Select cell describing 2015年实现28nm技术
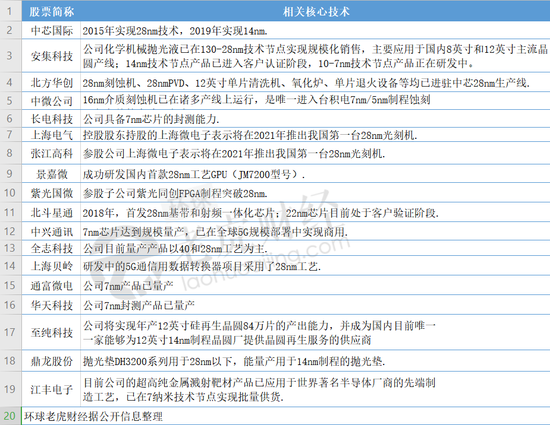 click(315, 31)
